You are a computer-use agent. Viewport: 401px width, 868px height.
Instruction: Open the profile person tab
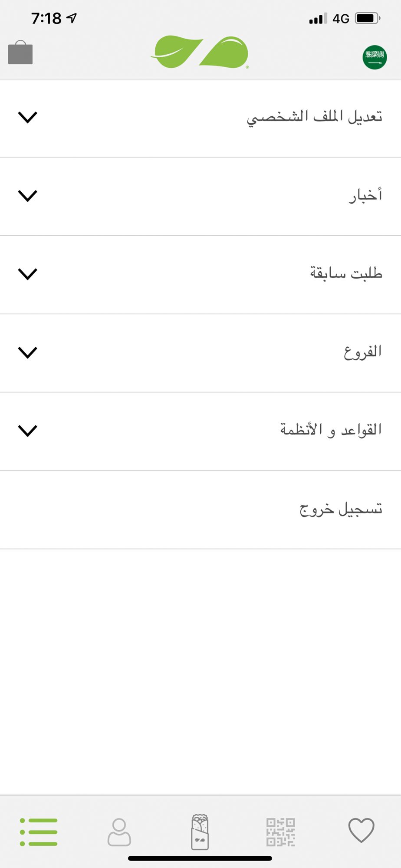tap(119, 832)
